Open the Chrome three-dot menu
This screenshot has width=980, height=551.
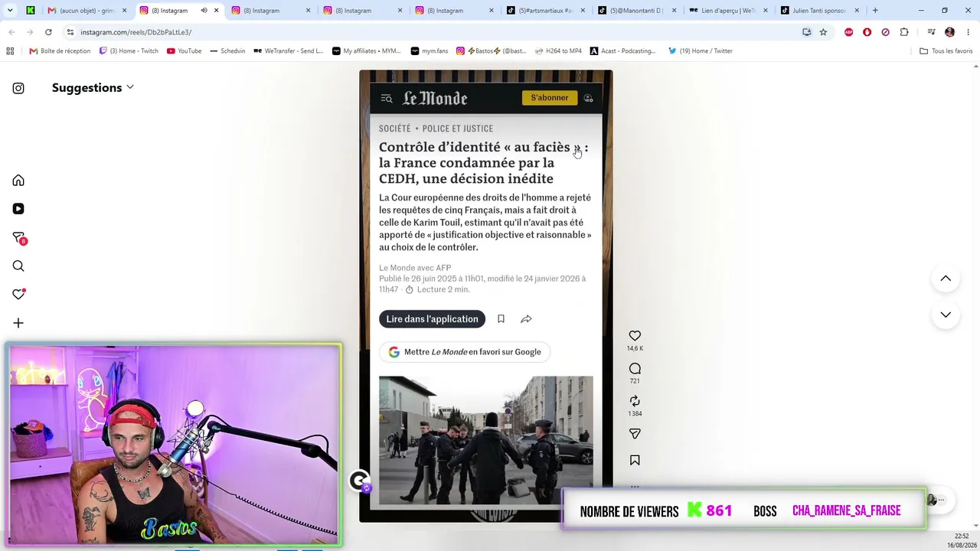968,32
